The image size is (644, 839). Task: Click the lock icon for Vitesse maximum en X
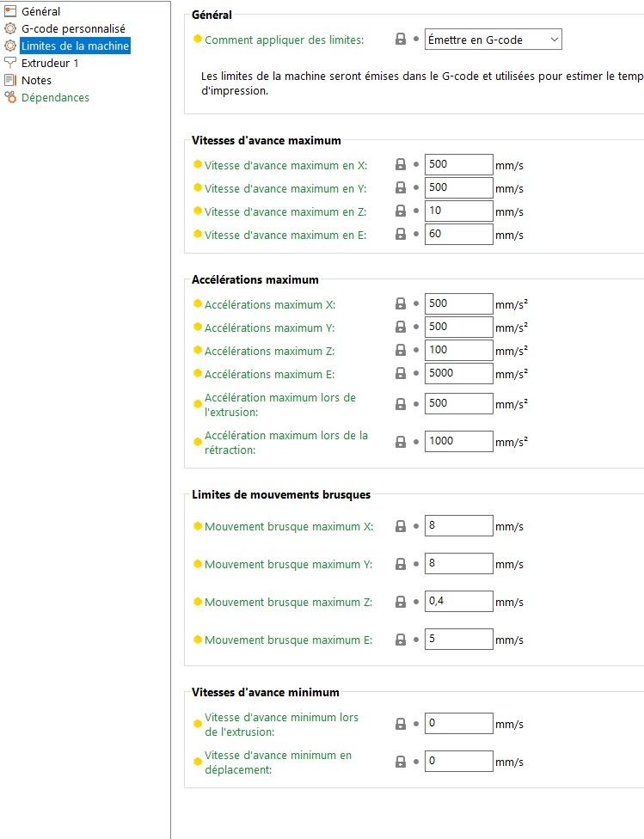click(400, 164)
